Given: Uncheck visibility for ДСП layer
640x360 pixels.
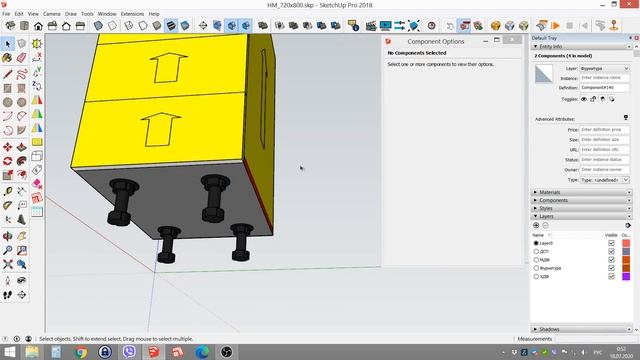Looking at the screenshot, I should 611,251.
